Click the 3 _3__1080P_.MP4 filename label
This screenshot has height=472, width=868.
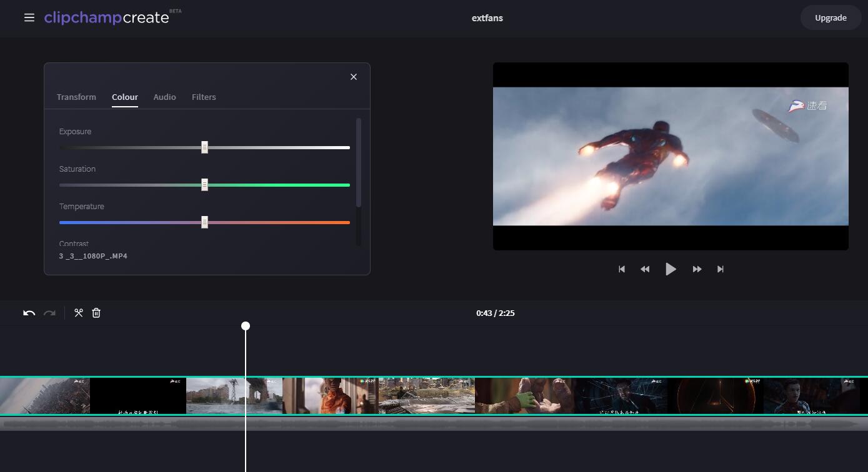(93, 256)
